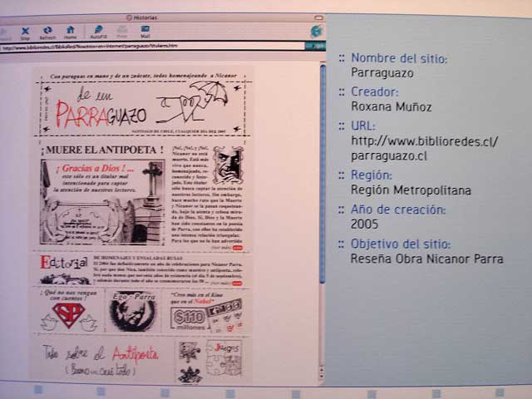Screen dimensions: 532x399
Task: Click the 'Región Metropolitana' value
Action: (x=411, y=190)
